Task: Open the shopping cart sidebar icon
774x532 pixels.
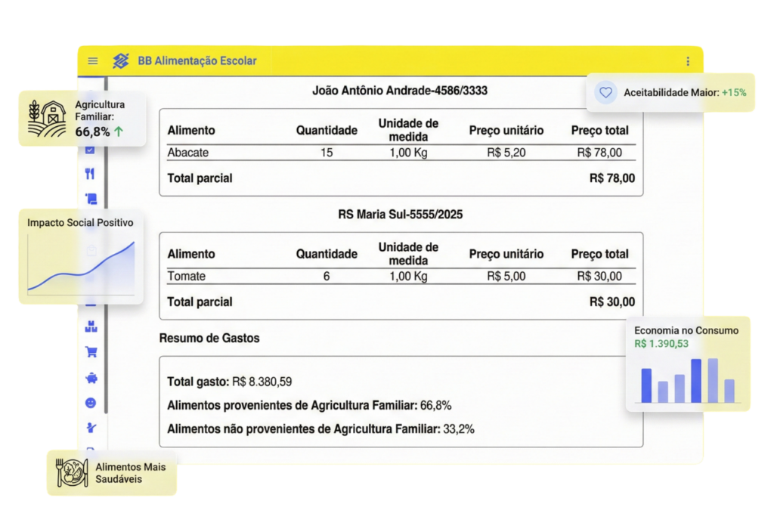Action: [x=91, y=352]
